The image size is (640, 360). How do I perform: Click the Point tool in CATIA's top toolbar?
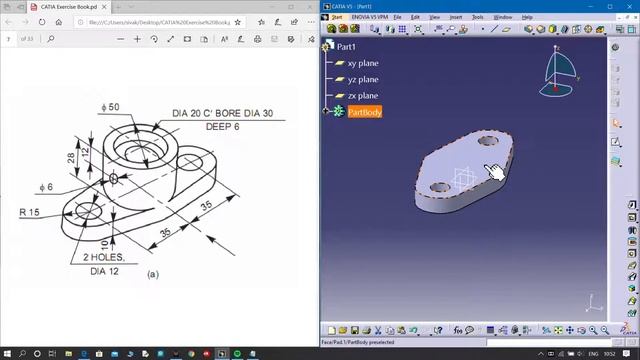482,29
